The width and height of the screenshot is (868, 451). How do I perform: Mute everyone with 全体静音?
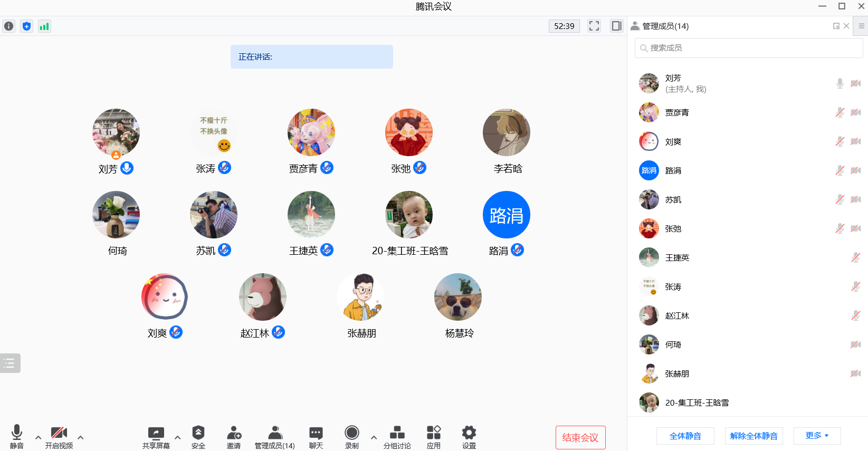[685, 436]
